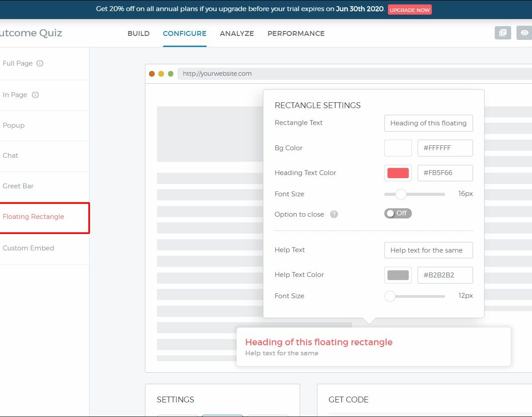The height and width of the screenshot is (417, 532).
Task: Click the help text Font Size slider handle
Action: point(390,296)
